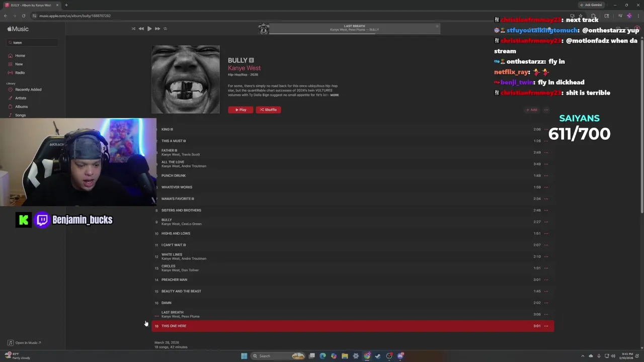Screen dimensions: 644x362
Task: Toggle shuffle in the player bar
Action: pos(133,29)
